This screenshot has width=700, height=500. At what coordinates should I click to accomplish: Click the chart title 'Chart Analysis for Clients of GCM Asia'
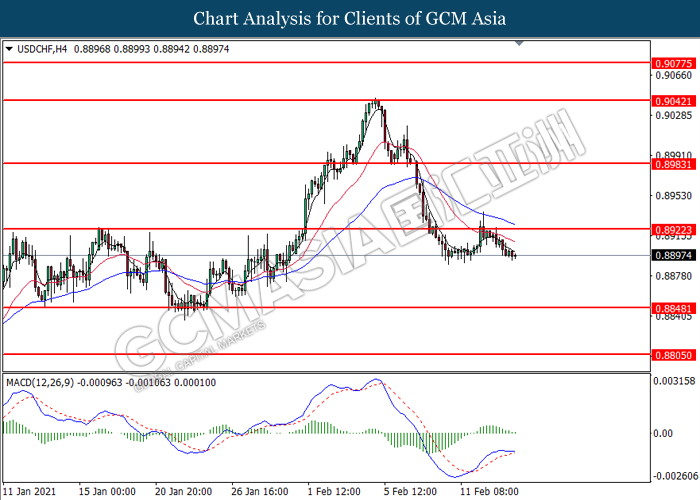click(350, 18)
